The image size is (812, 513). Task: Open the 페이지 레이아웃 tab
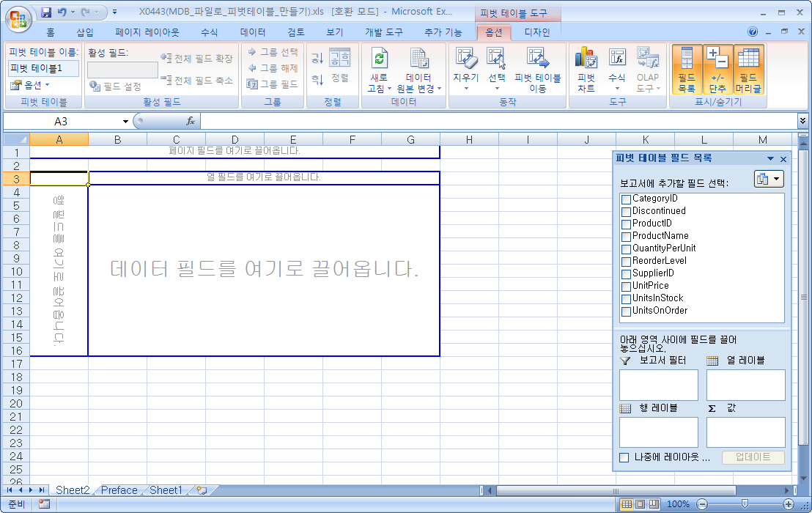147,32
